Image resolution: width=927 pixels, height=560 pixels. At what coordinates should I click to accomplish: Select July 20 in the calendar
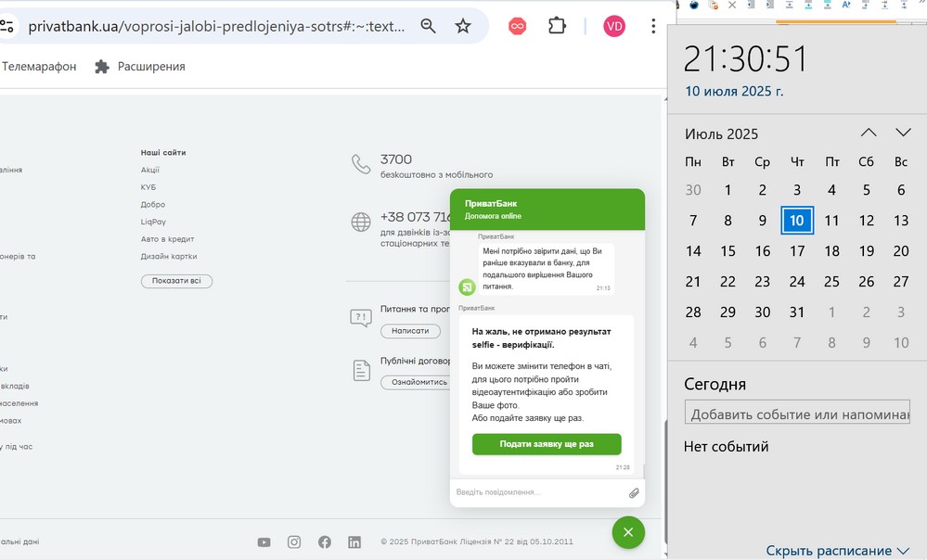tap(901, 251)
